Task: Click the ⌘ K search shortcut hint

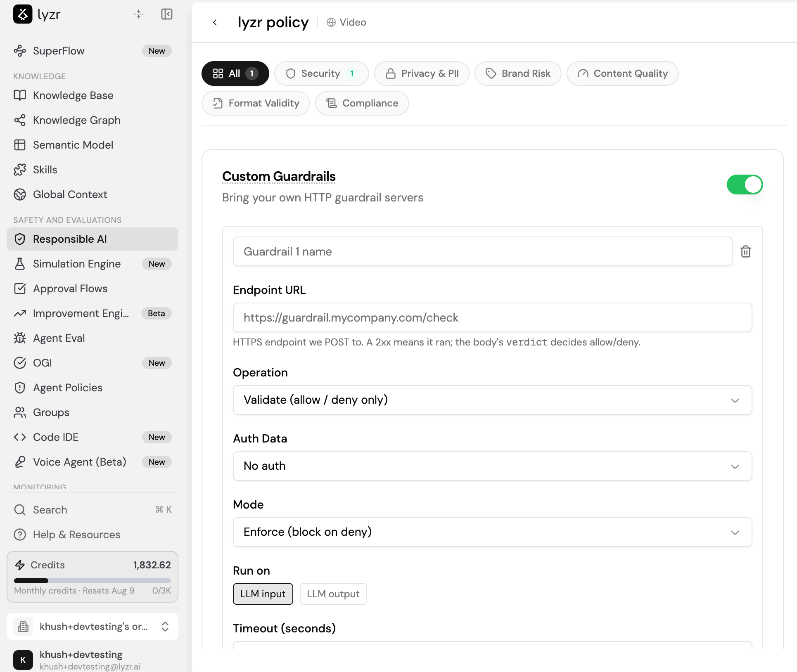Action: click(164, 510)
